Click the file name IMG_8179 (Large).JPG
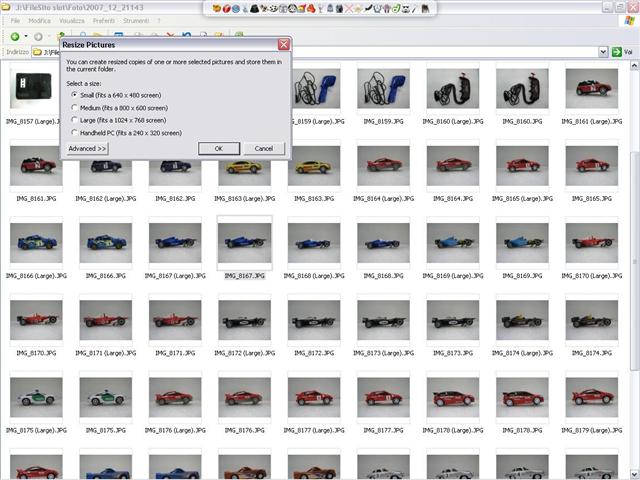 pos(591,430)
